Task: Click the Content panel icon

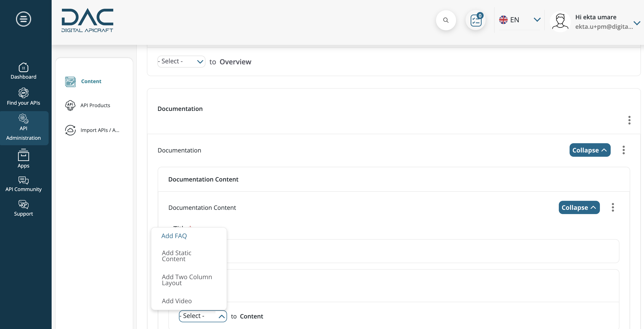Action: pos(70,82)
